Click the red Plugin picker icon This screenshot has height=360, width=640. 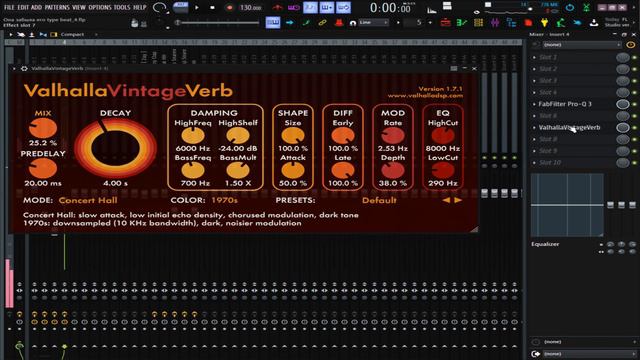click(528, 23)
